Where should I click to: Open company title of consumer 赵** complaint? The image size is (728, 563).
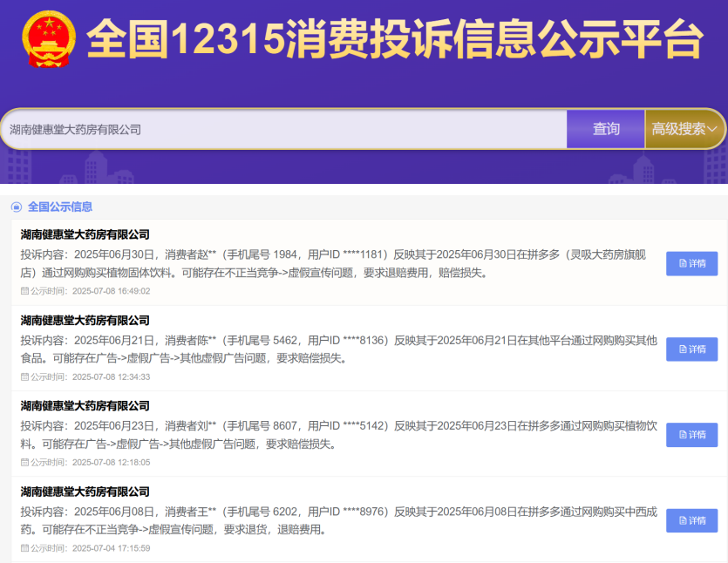tap(85, 234)
